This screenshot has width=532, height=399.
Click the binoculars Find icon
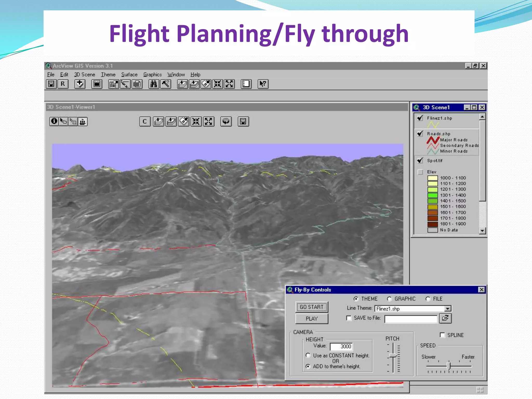tap(154, 84)
